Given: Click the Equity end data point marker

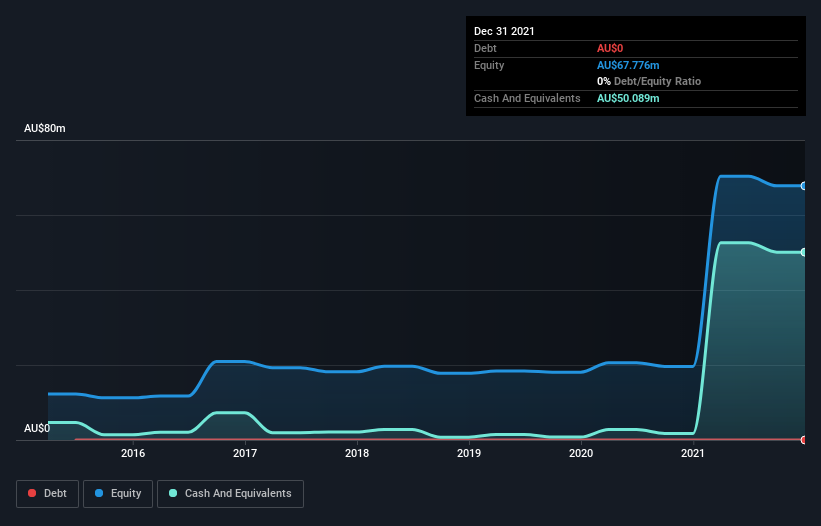Looking at the screenshot, I should (x=804, y=186).
